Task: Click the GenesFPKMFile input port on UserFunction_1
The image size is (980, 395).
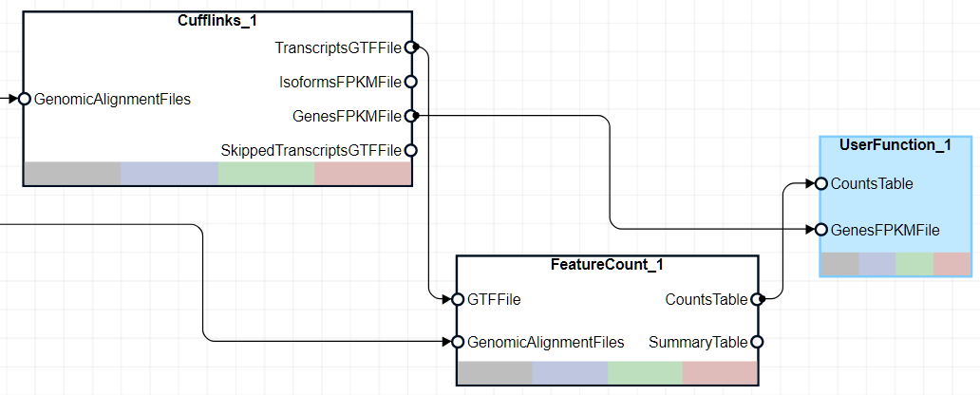Action: point(820,229)
